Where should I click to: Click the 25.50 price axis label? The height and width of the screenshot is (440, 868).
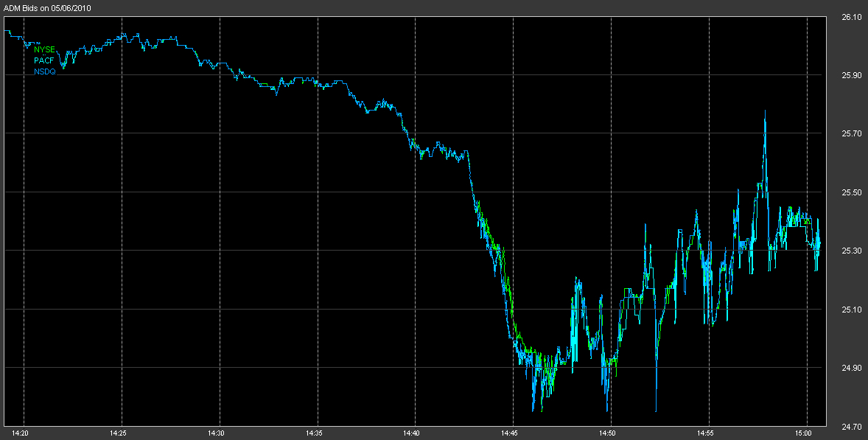850,192
